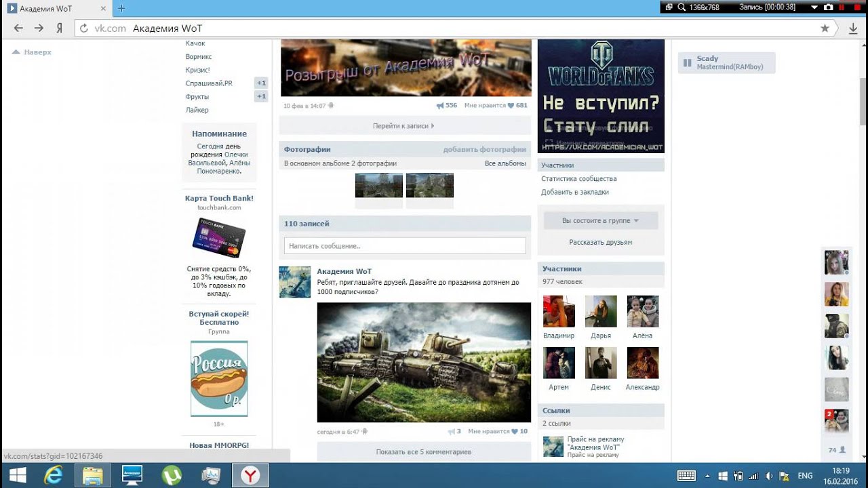The height and width of the screenshot is (488, 868).
Task: Open the camera icon in recorder bar
Action: 828,7
